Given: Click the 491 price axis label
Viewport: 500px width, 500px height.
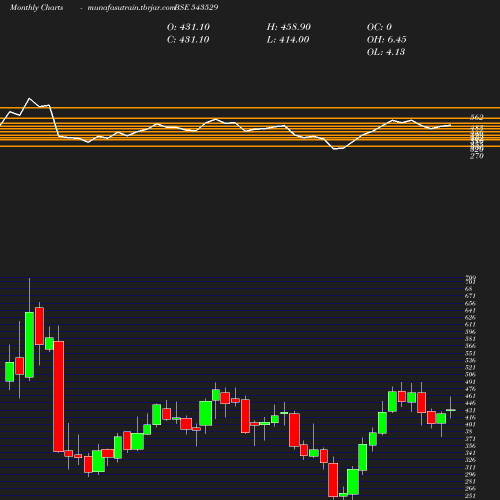Looking at the screenshot, I should [470, 382].
